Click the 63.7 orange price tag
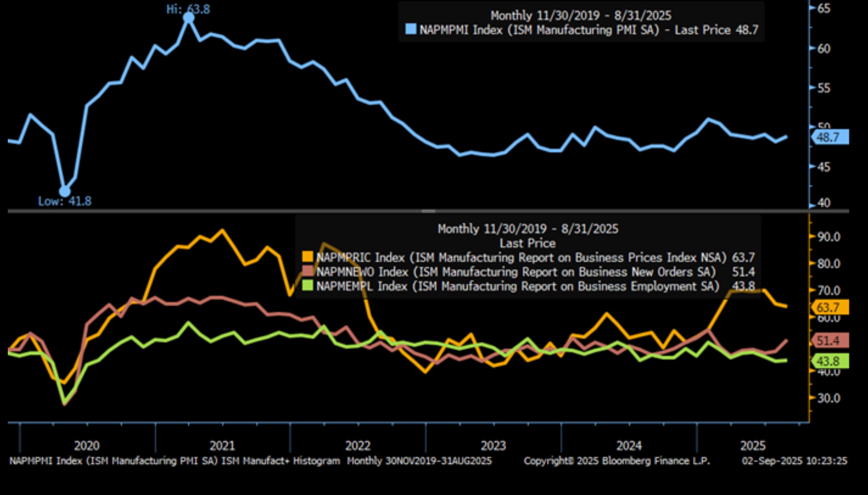The width and height of the screenshot is (868, 495). click(831, 307)
